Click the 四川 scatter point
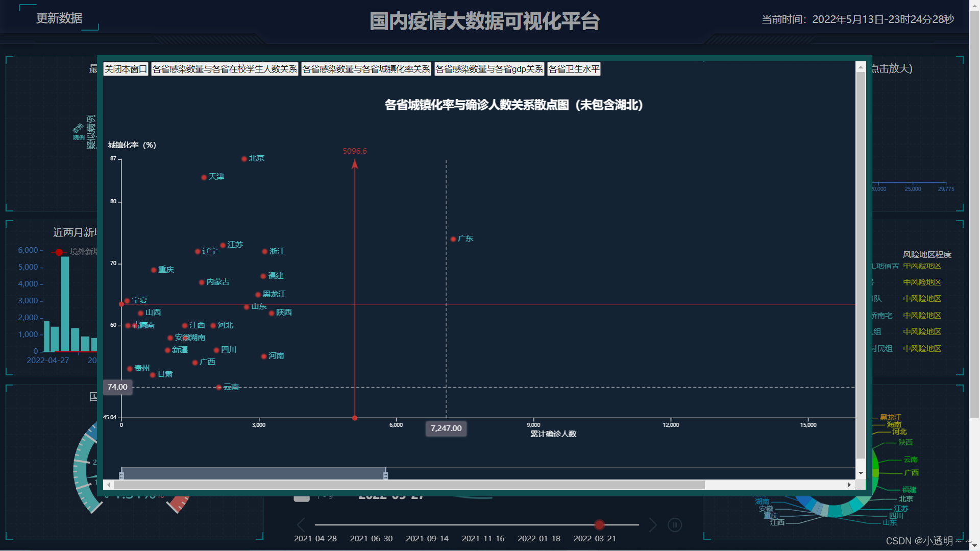 (216, 350)
